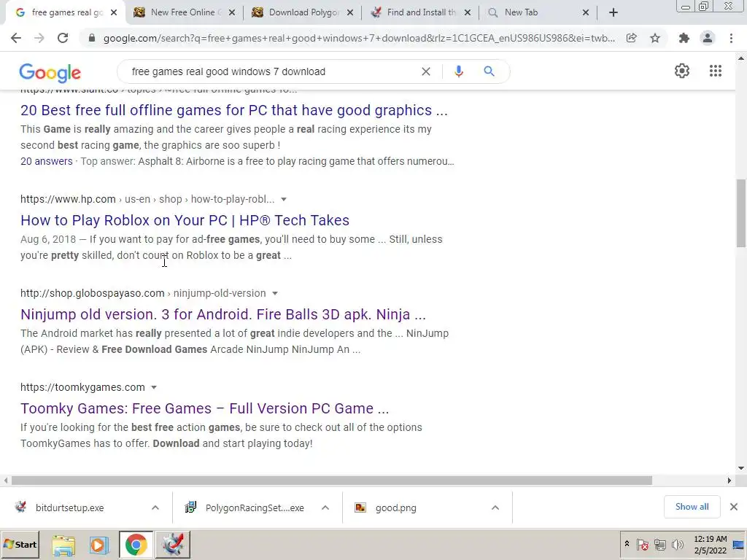This screenshot has height=560, width=747.
Task: Close the New Free Online tab
Action: (231, 13)
